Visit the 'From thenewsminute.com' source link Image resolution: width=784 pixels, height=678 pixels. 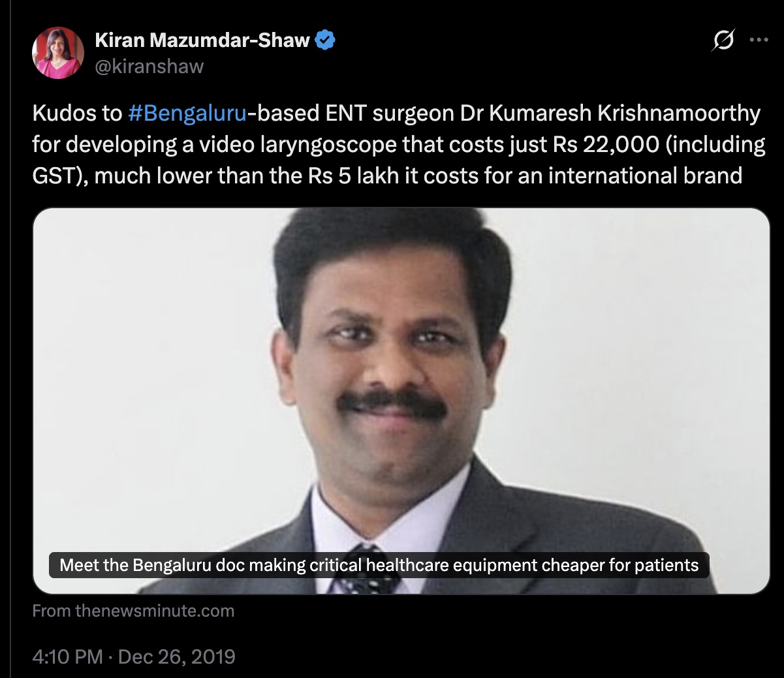coord(133,611)
